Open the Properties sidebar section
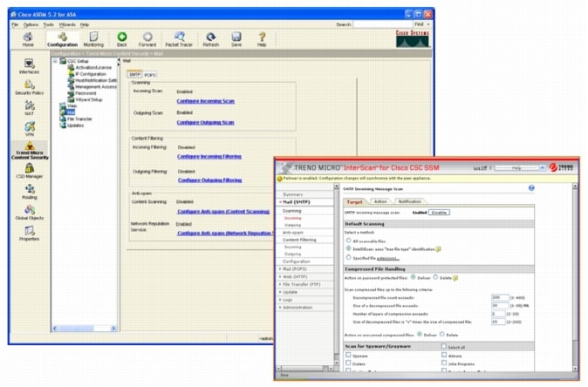This screenshot has width=588, height=387. click(x=30, y=234)
